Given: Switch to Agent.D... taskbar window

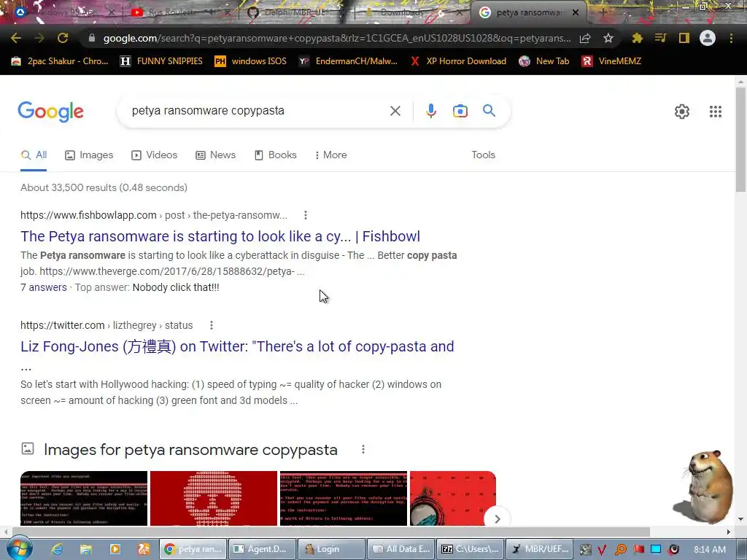Looking at the screenshot, I should (262, 550).
